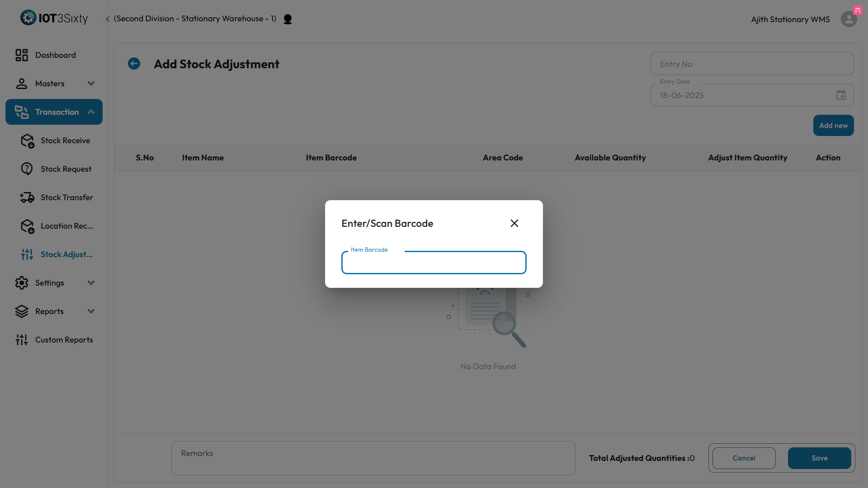This screenshot has width=868, height=488.
Task: Open the Custom Reports menu item
Action: (x=64, y=340)
